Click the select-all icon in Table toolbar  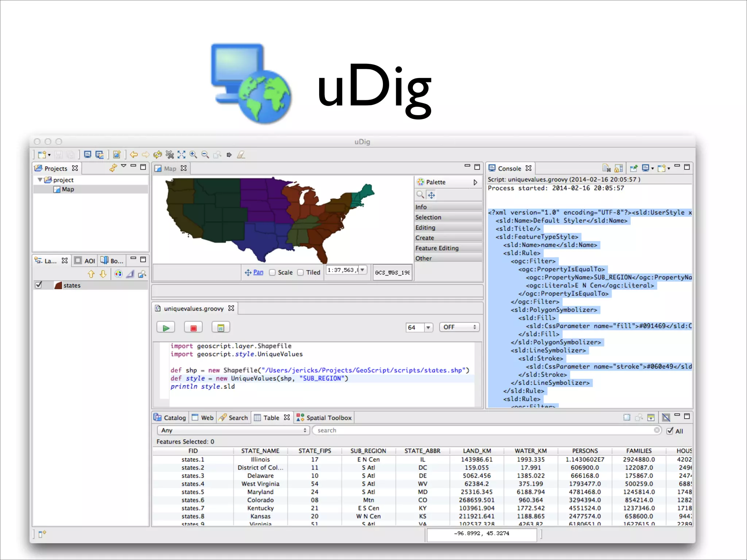coord(627,417)
